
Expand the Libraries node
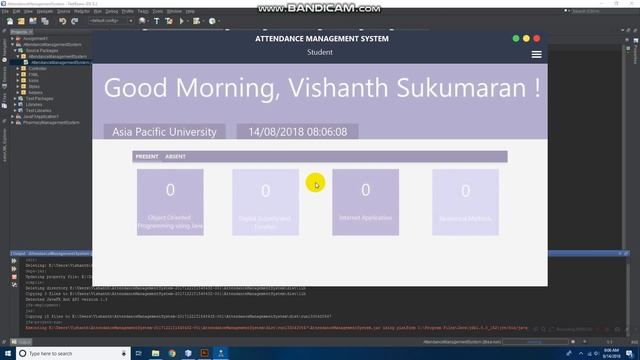(x=15, y=104)
